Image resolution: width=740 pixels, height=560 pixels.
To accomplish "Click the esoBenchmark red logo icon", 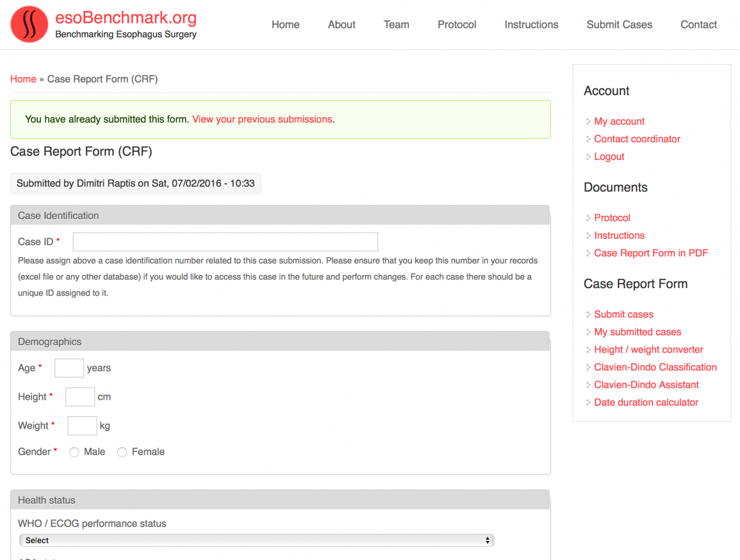I will tap(29, 25).
